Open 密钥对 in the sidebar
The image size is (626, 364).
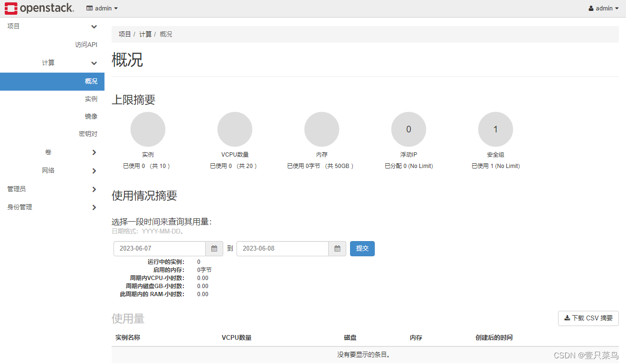click(88, 134)
